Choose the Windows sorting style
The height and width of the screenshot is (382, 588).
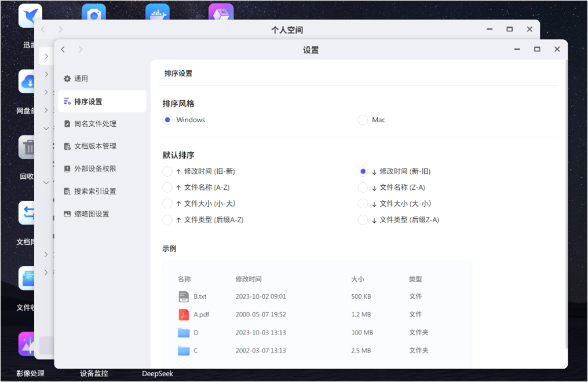click(x=167, y=120)
